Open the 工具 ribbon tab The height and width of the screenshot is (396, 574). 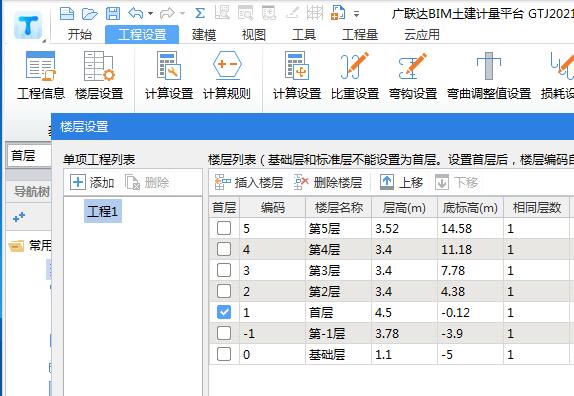coord(304,35)
